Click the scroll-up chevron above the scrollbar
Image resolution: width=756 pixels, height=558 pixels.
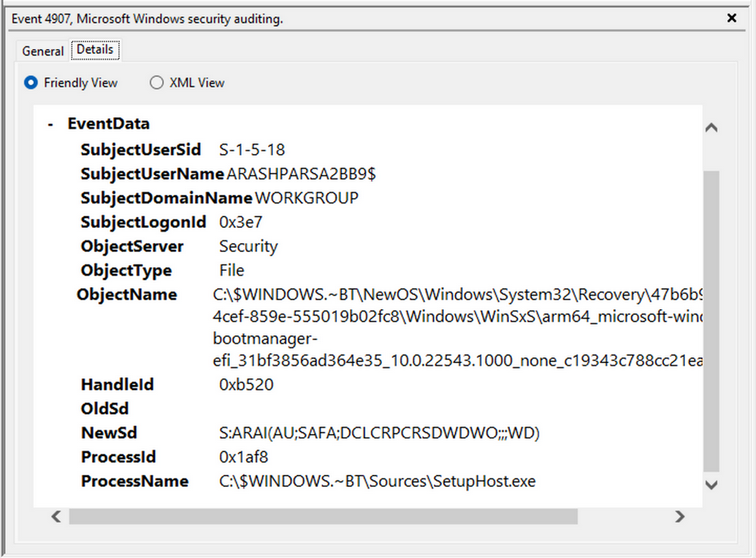click(710, 127)
